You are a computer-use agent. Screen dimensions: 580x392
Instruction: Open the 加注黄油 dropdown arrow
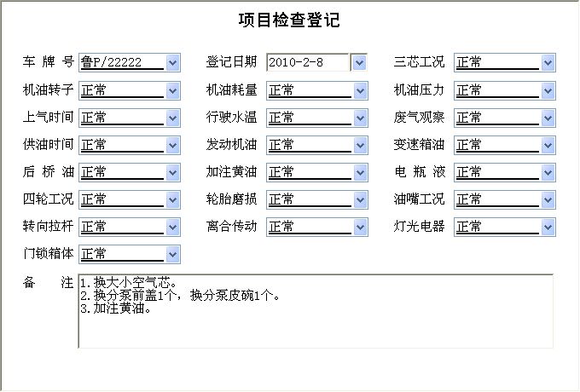[x=360, y=172]
